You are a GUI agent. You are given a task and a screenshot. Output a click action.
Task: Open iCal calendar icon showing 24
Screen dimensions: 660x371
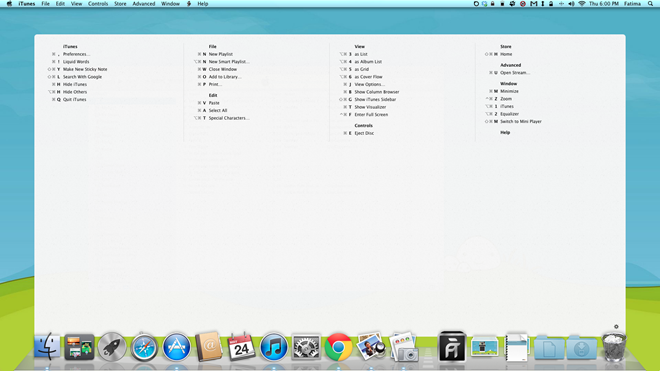241,347
